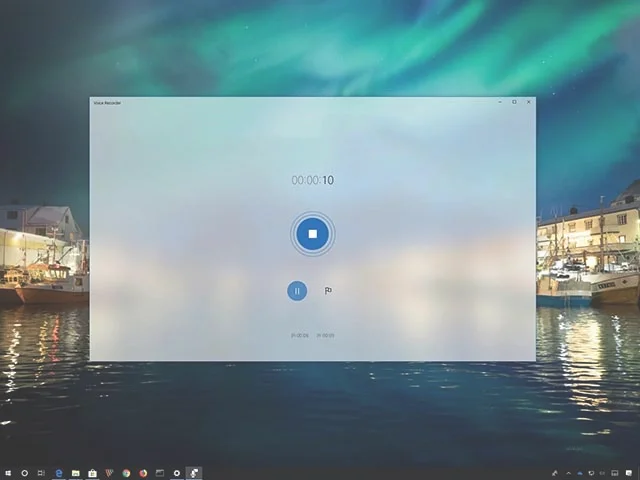Stop the current voice recording
The height and width of the screenshot is (480, 640).
(313, 233)
